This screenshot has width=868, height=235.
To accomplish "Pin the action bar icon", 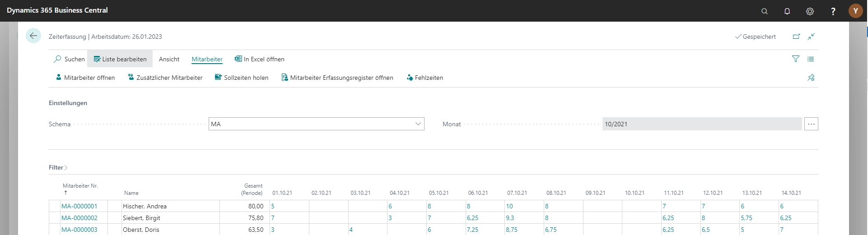I will [811, 78].
